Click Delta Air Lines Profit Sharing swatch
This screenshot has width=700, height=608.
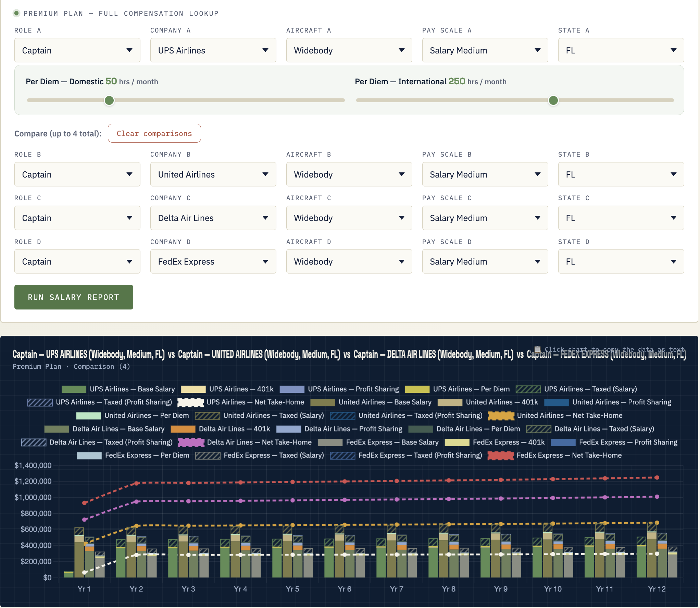click(x=288, y=429)
